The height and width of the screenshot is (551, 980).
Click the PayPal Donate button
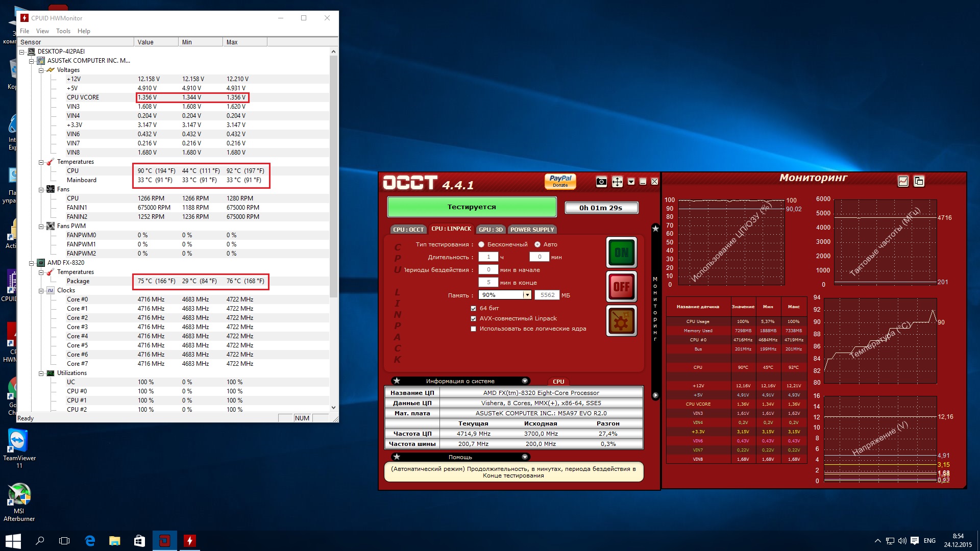pyautogui.click(x=560, y=181)
